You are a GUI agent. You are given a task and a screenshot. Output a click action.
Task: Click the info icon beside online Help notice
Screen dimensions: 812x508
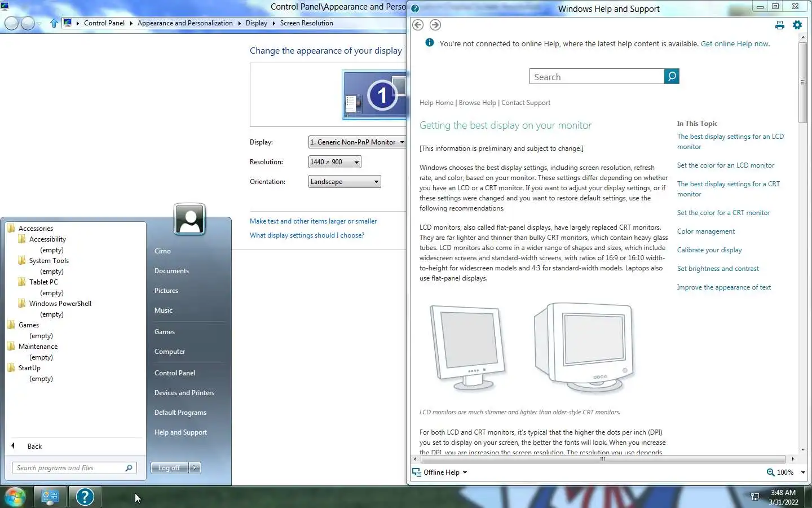click(430, 42)
